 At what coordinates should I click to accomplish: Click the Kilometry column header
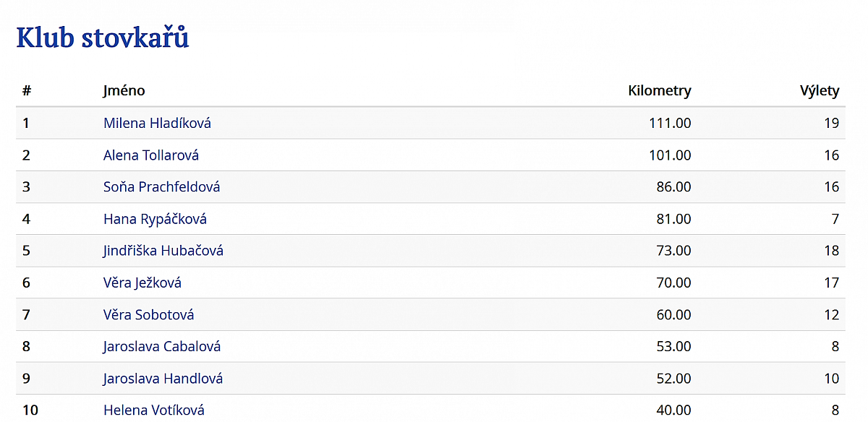click(x=659, y=91)
